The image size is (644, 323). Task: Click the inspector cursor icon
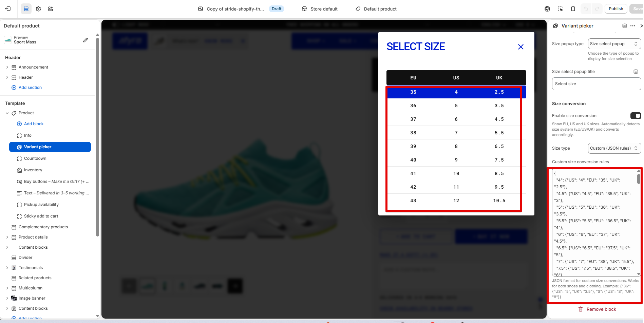560,9
